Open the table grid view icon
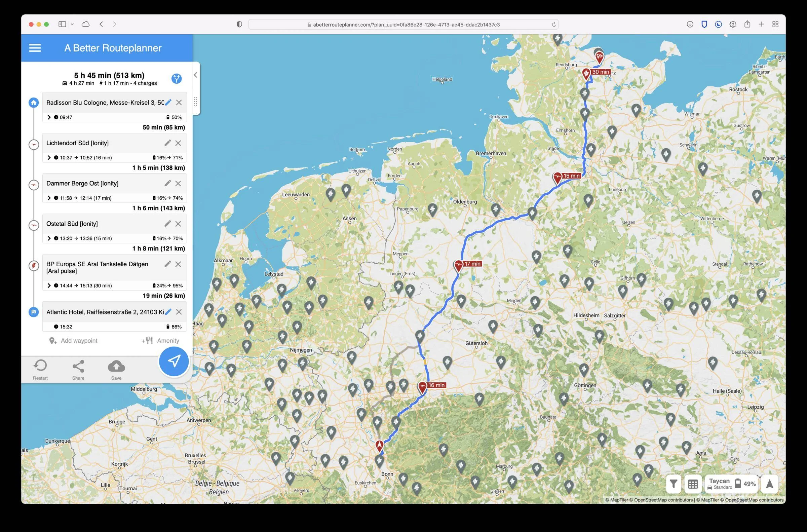 tap(693, 484)
